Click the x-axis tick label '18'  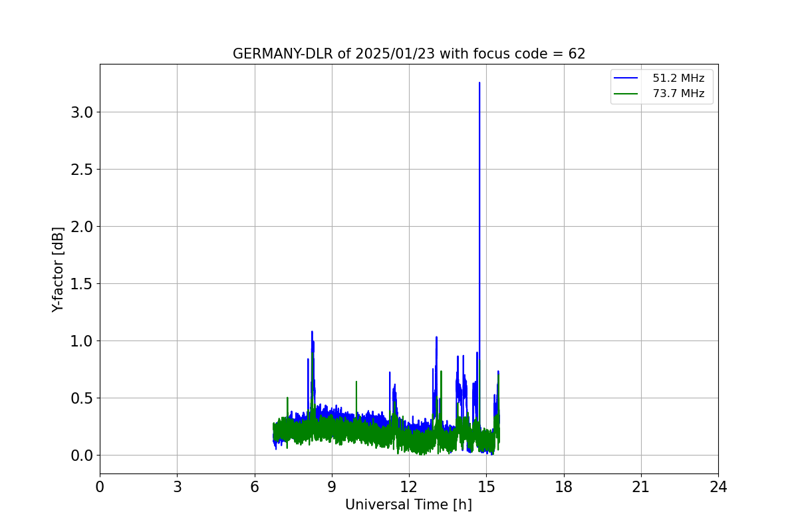563,487
